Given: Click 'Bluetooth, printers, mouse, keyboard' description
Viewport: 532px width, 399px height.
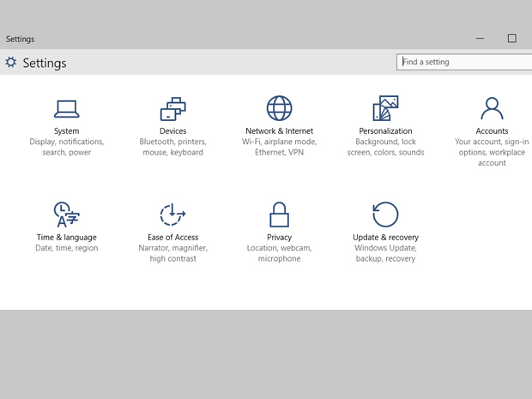Looking at the screenshot, I should [173, 147].
